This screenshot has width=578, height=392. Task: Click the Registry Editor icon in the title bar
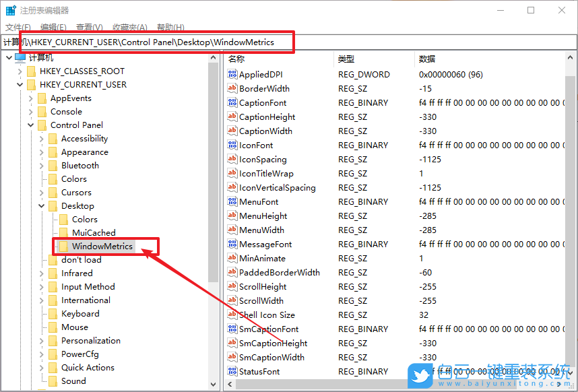tap(10, 9)
